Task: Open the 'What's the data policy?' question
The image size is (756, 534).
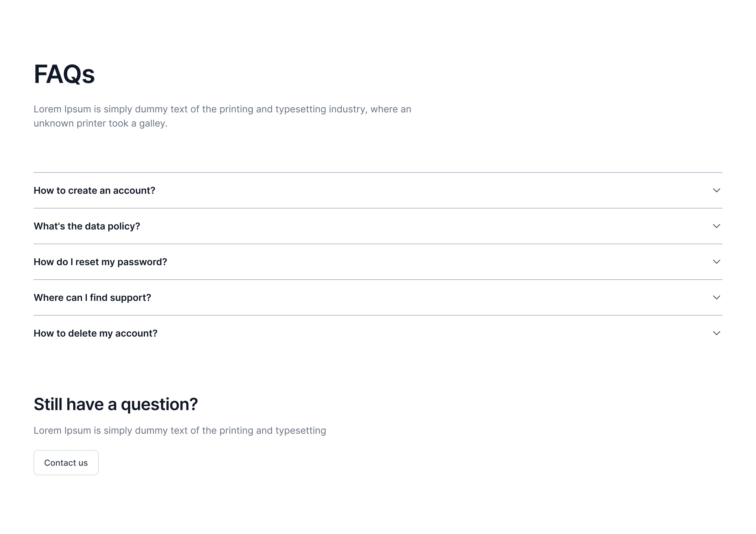Action: tap(87, 226)
